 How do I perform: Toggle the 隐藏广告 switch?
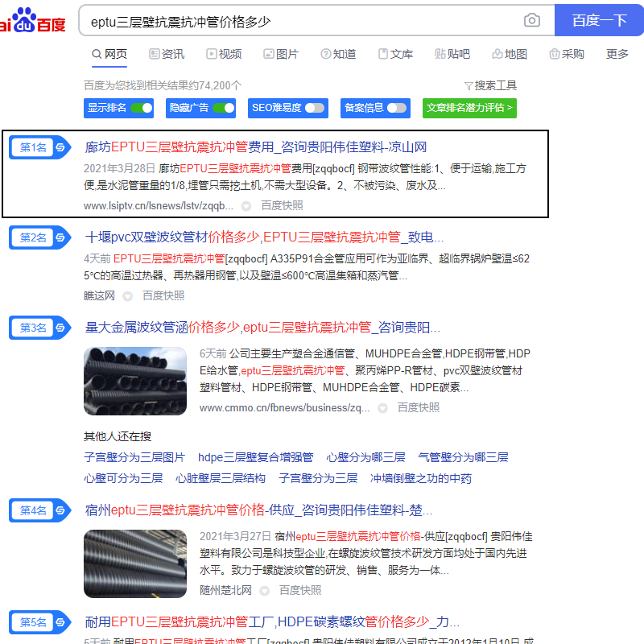[224, 108]
